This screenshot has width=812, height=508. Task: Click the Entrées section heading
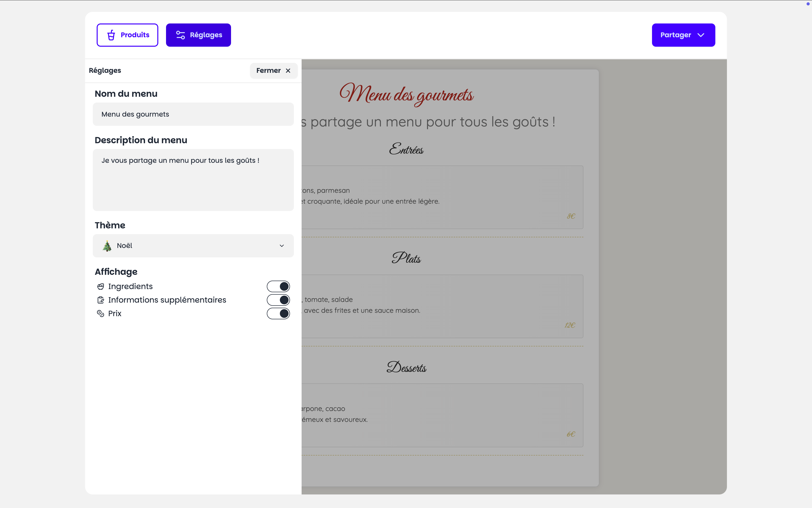coord(406,149)
